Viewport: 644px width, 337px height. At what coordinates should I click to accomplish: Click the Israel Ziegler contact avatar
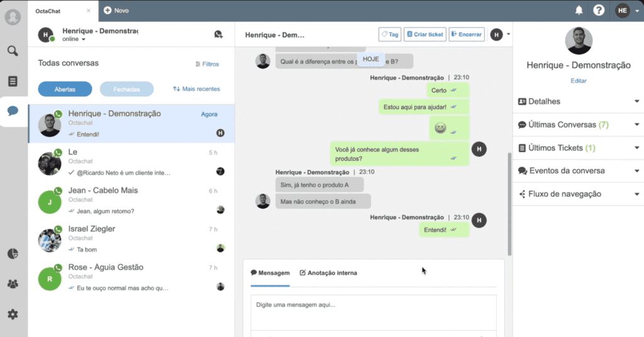click(50, 240)
